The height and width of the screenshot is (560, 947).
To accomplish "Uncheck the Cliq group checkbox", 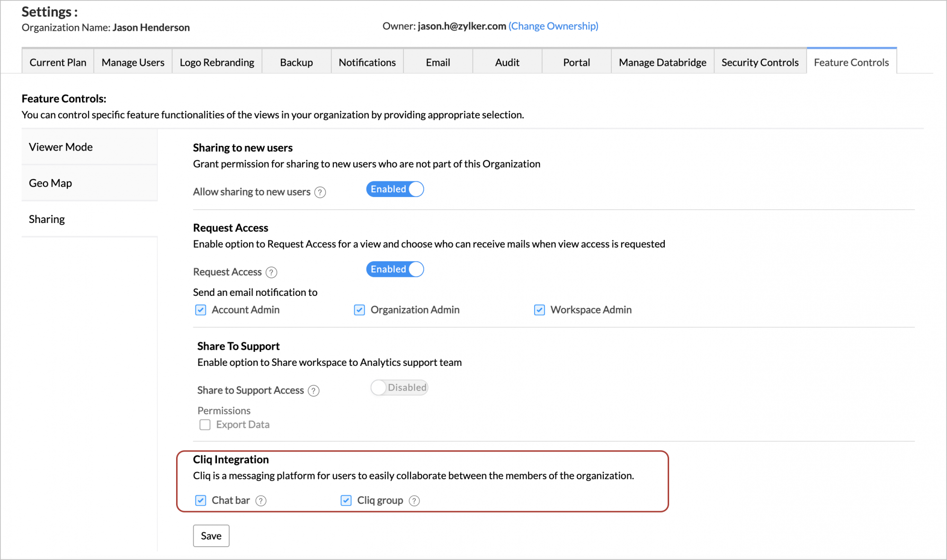I will (346, 500).
